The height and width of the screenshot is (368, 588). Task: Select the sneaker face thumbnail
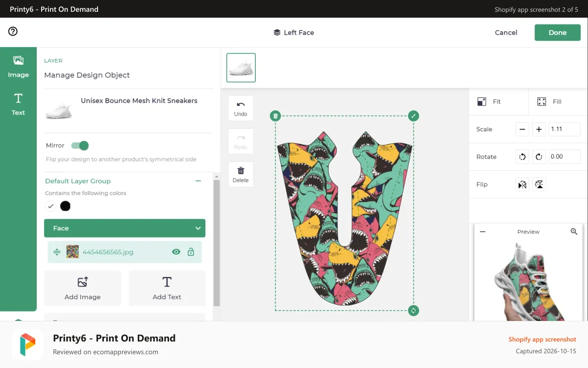[x=241, y=68]
